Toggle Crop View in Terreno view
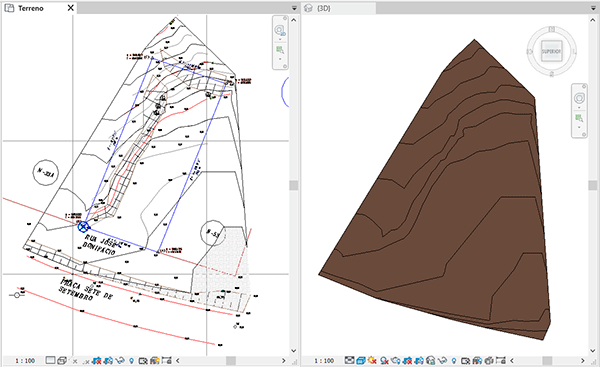 96,360
